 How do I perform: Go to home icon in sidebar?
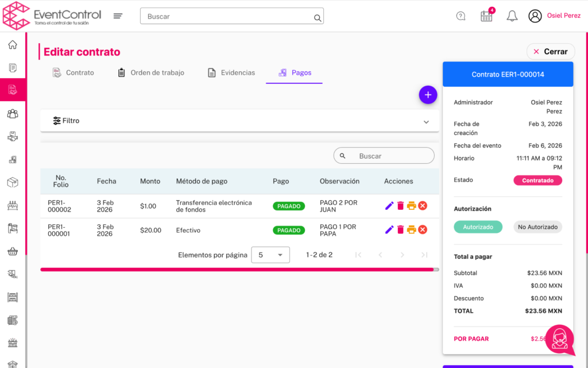12,45
